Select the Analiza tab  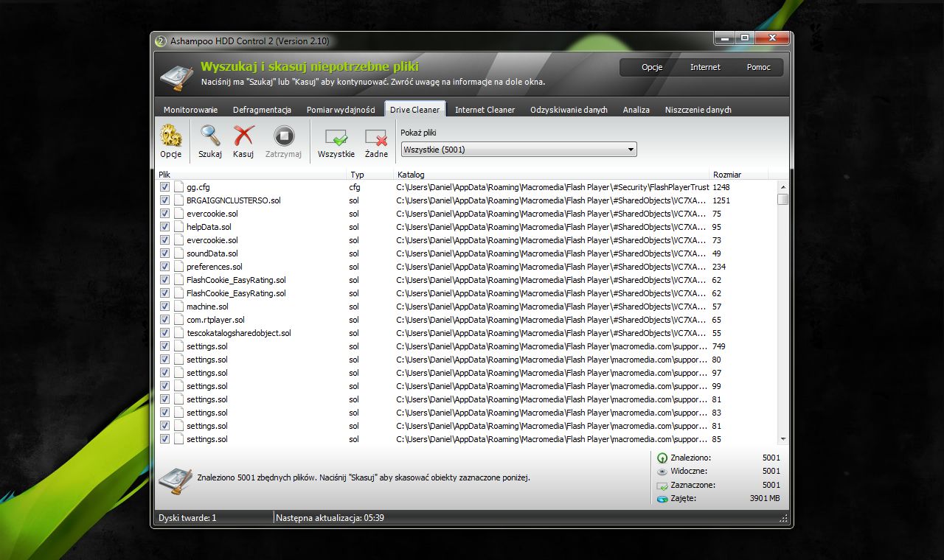[636, 110]
